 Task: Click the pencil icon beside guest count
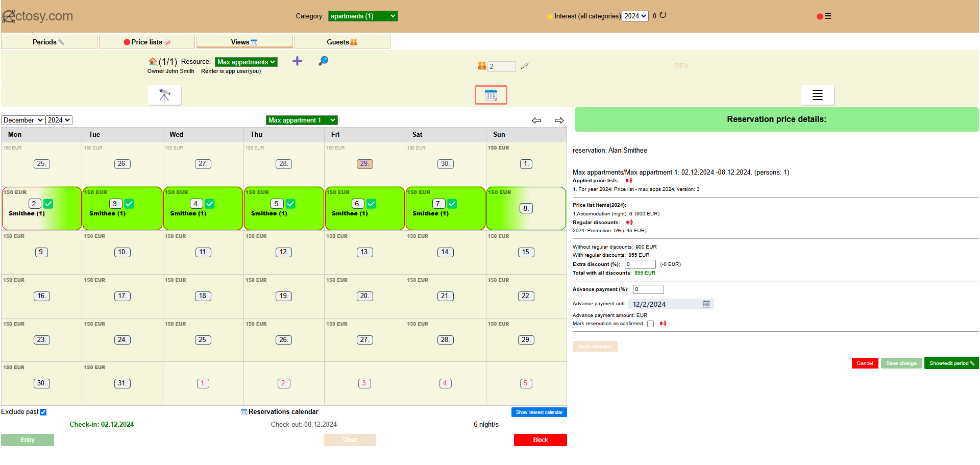pos(525,66)
